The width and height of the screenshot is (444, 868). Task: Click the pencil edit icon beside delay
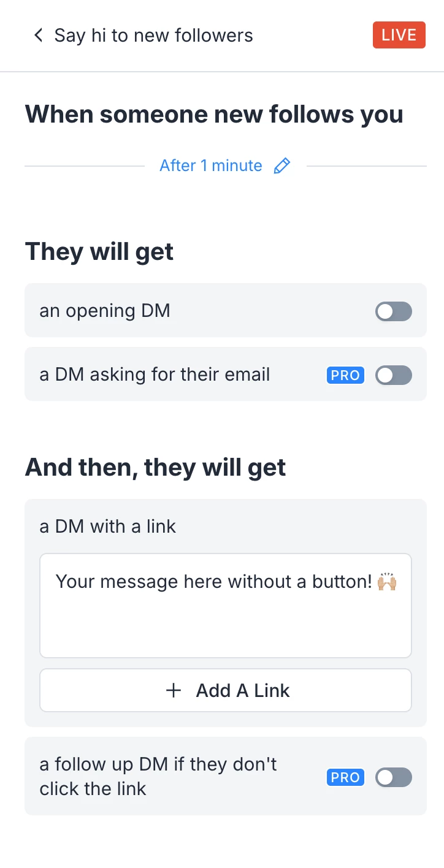[x=281, y=166]
